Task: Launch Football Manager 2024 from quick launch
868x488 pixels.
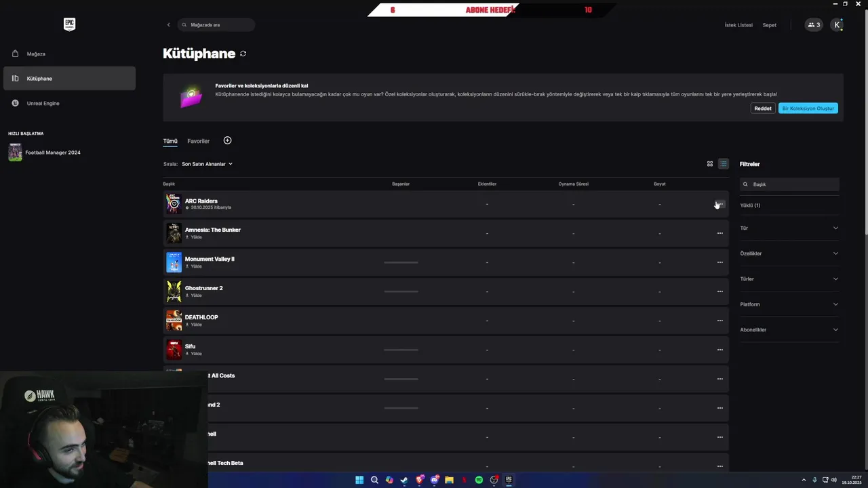Action: pos(45,152)
